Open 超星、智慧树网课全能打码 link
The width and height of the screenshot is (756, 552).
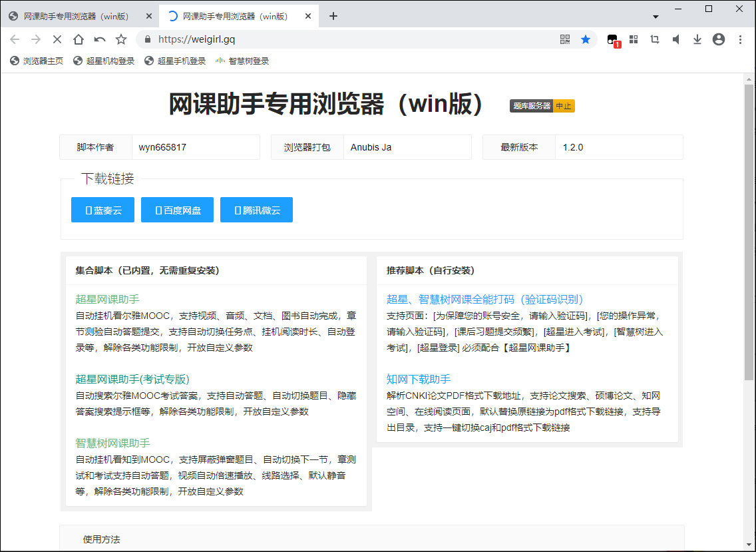click(x=485, y=299)
